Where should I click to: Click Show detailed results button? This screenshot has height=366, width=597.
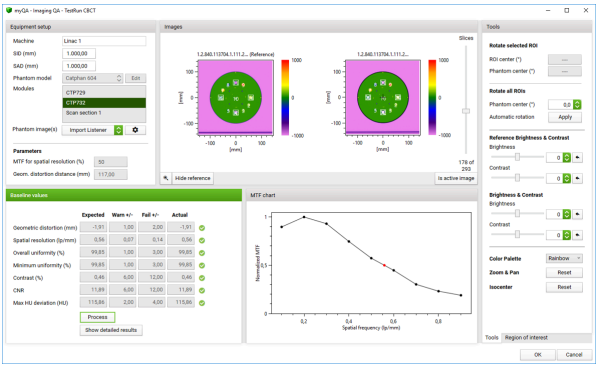pos(111,330)
